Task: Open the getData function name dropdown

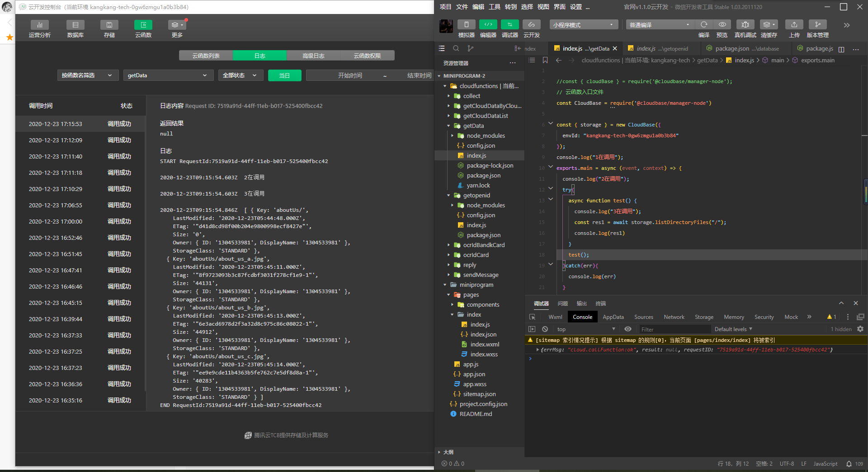Action: point(168,75)
